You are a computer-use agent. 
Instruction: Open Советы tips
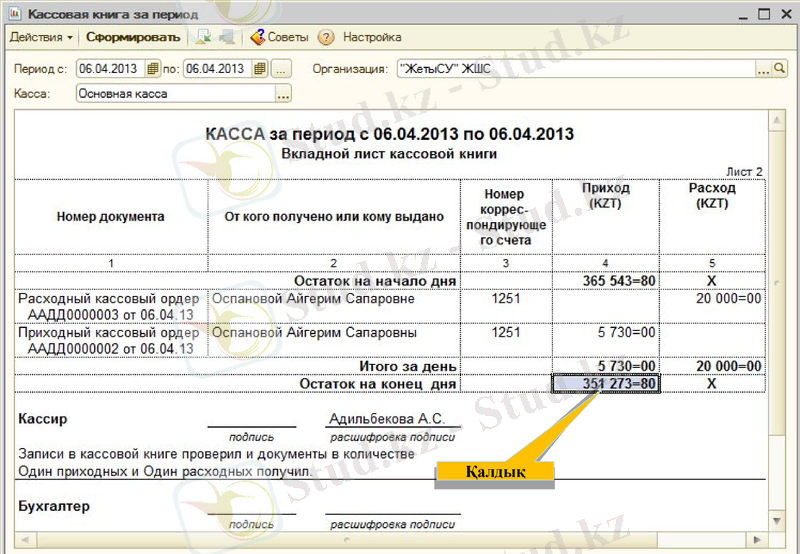[279, 37]
